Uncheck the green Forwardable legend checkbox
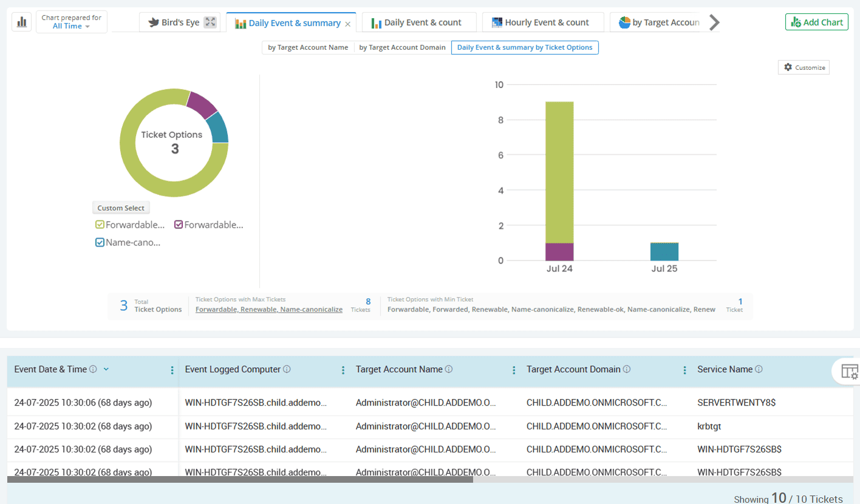Screen dimensions: 860x504 100,225
